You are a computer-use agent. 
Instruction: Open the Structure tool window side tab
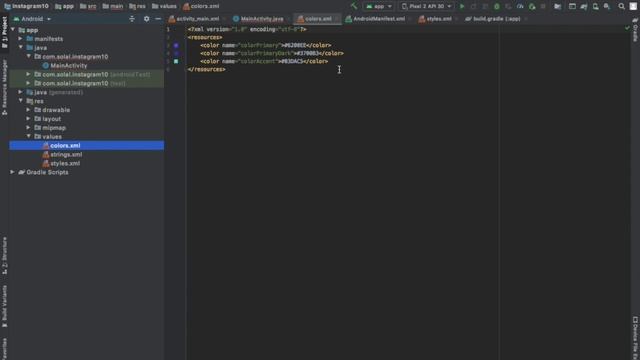point(4,256)
